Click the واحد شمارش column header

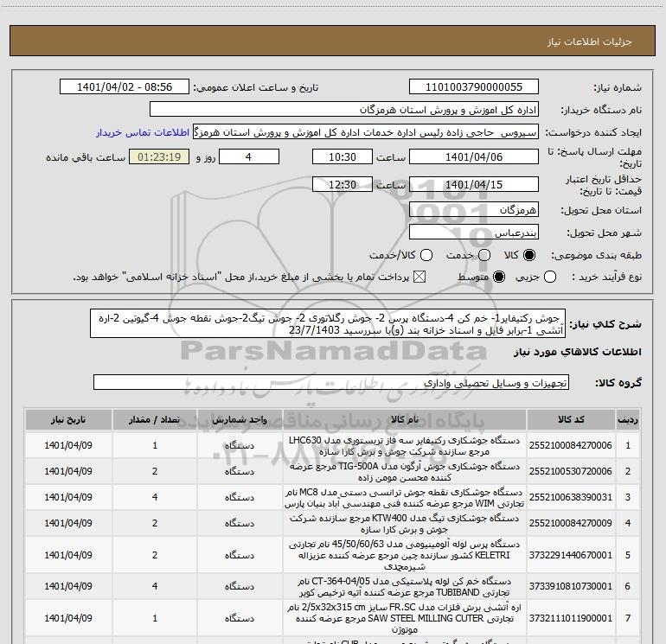tap(240, 419)
